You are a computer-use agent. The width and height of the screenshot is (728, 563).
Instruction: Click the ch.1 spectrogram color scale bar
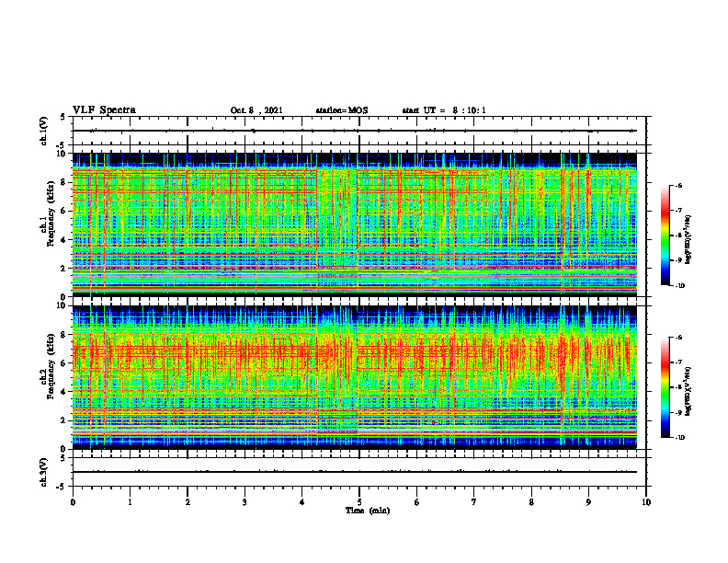click(x=665, y=236)
